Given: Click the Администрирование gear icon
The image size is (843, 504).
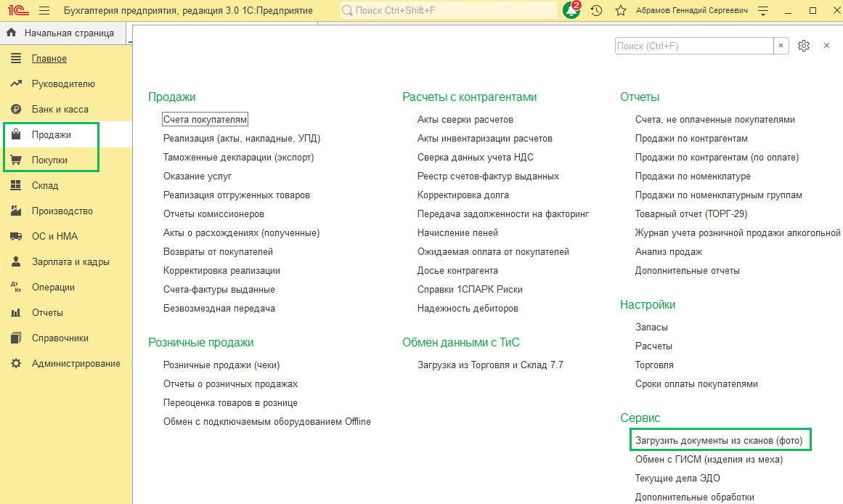Looking at the screenshot, I should 16,363.
